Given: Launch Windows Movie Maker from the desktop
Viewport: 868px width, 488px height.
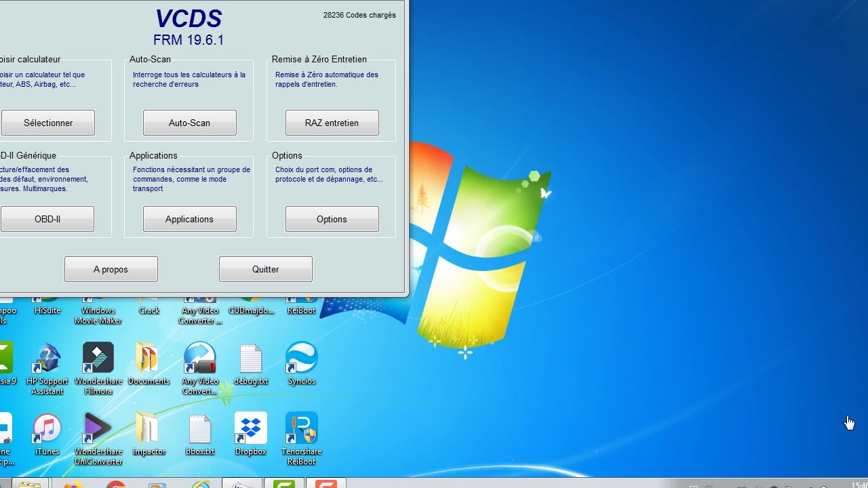Looking at the screenshot, I should [x=98, y=310].
